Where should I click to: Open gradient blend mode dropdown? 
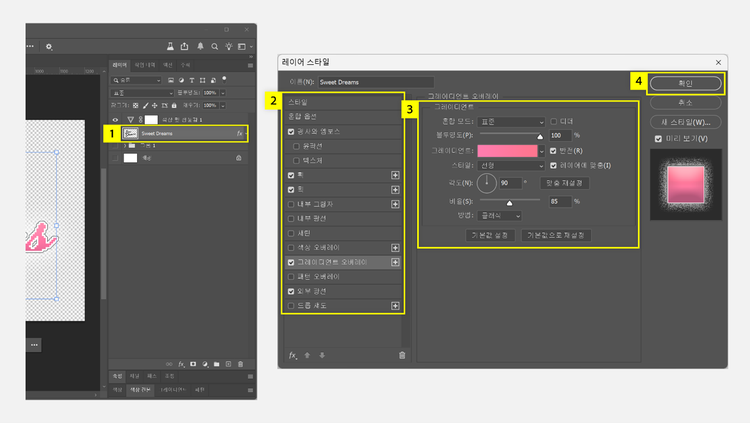click(x=511, y=122)
